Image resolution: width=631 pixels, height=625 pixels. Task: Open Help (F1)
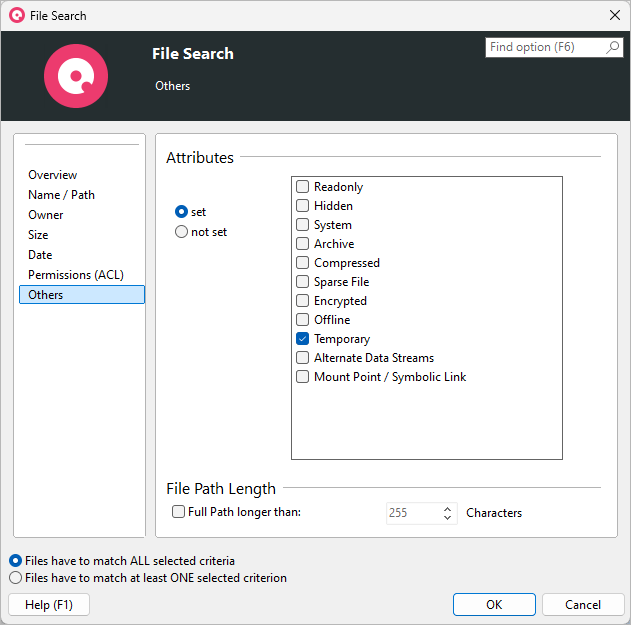coord(48,605)
